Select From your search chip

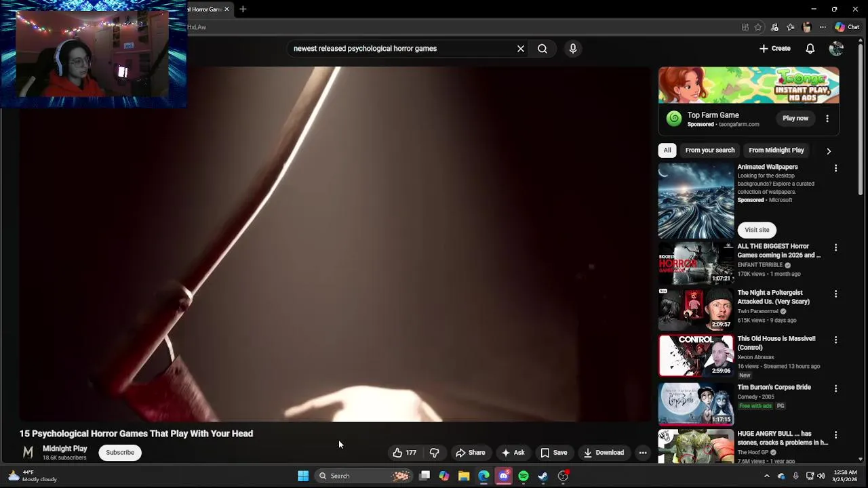[x=710, y=150]
